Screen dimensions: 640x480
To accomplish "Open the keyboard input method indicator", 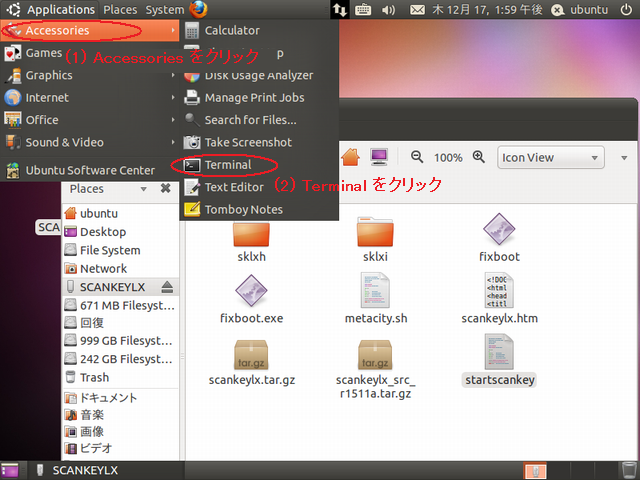I will coord(363,9).
